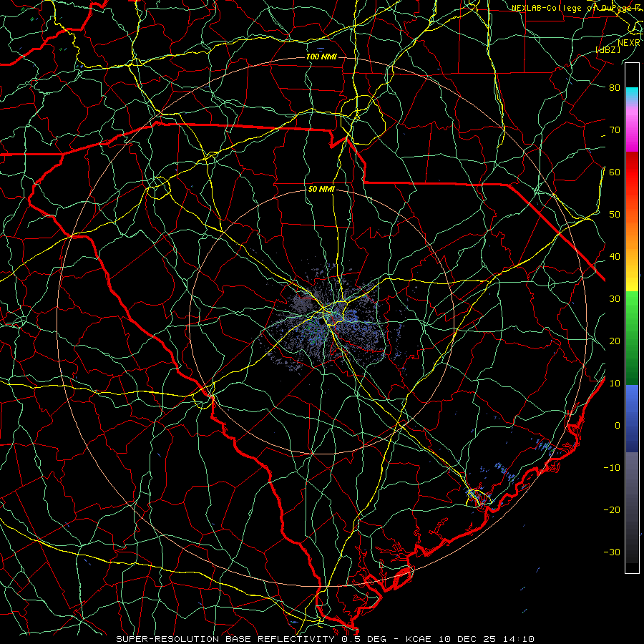Click the 60 value on the color scale
The image size is (644, 644).
click(615, 172)
